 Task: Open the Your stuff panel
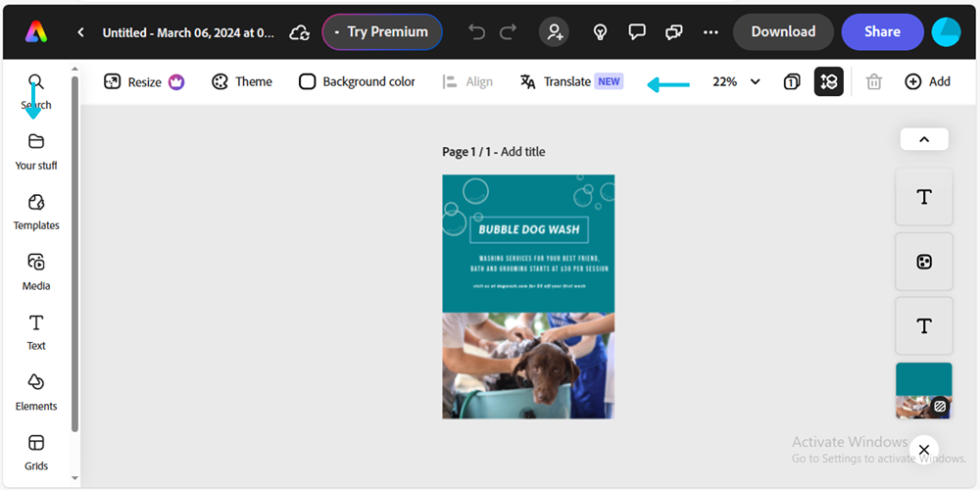(x=36, y=152)
